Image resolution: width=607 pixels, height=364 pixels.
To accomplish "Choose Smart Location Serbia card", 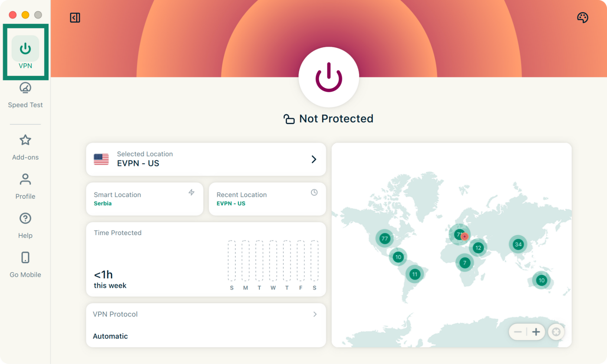I will tap(145, 199).
